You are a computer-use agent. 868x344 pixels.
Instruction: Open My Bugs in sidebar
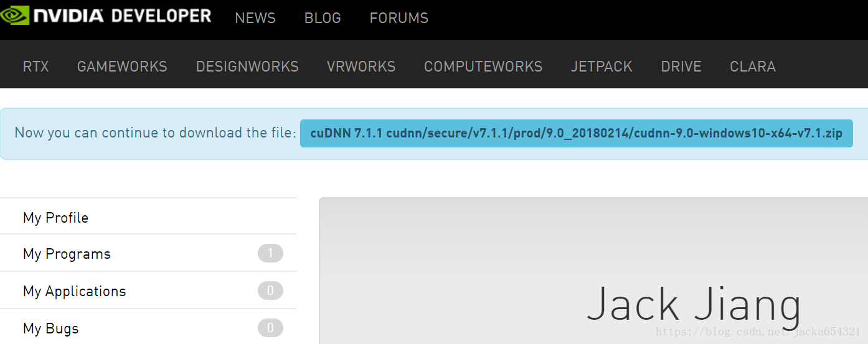[148, 328]
